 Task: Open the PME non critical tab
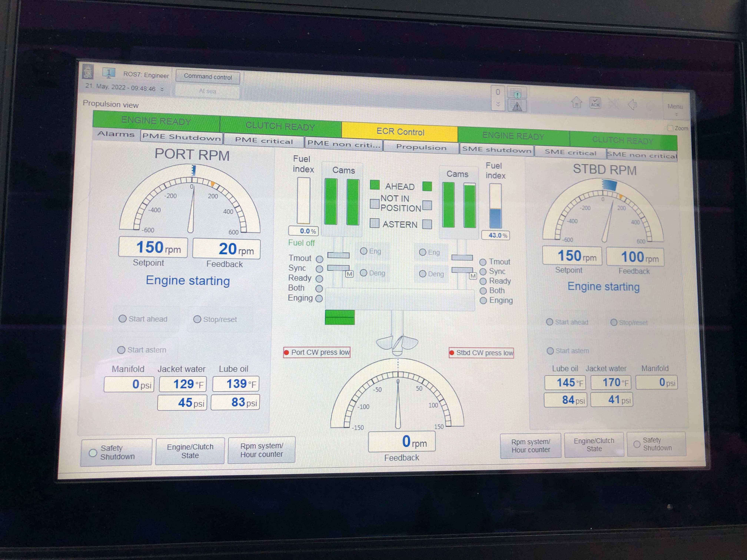343,144
